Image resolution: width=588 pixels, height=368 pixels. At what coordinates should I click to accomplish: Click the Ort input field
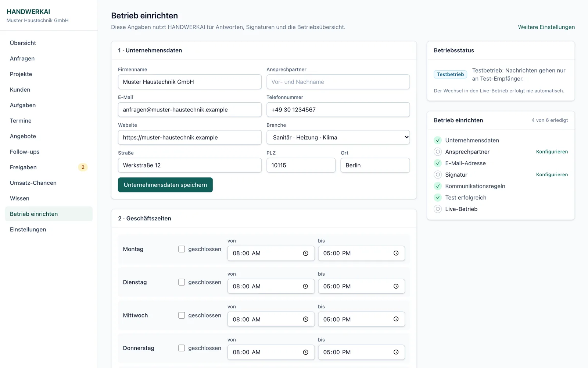click(x=375, y=165)
